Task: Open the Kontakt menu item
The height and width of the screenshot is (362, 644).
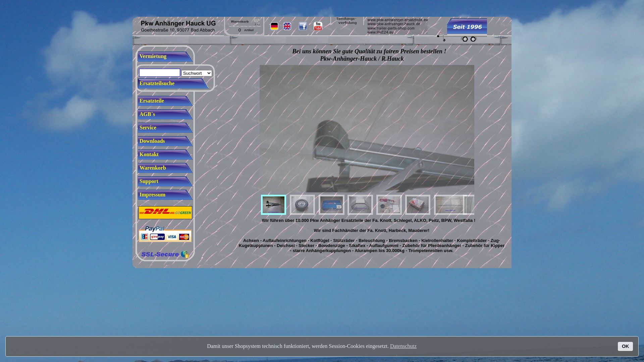Action: (x=165, y=155)
